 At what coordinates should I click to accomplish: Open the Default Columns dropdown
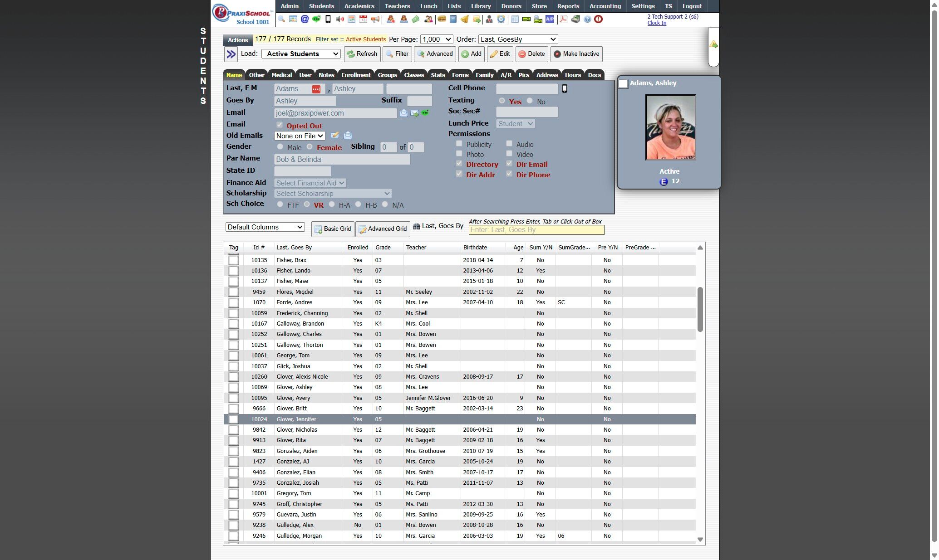click(265, 227)
